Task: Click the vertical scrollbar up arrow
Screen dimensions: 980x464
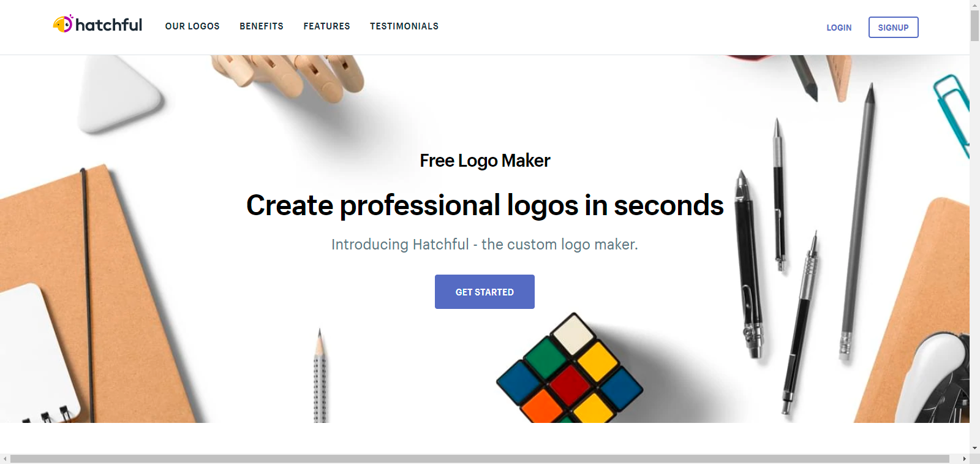Action: [x=974, y=4]
